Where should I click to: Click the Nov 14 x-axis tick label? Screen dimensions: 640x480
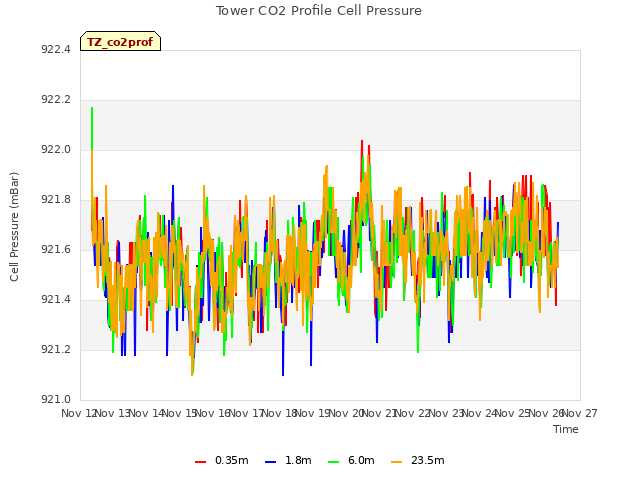tap(146, 413)
